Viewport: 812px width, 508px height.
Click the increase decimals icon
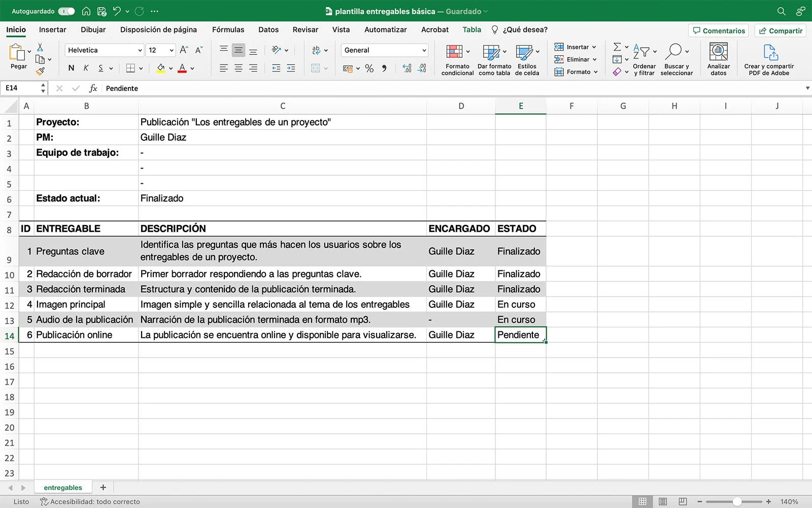pyautogui.click(x=407, y=68)
